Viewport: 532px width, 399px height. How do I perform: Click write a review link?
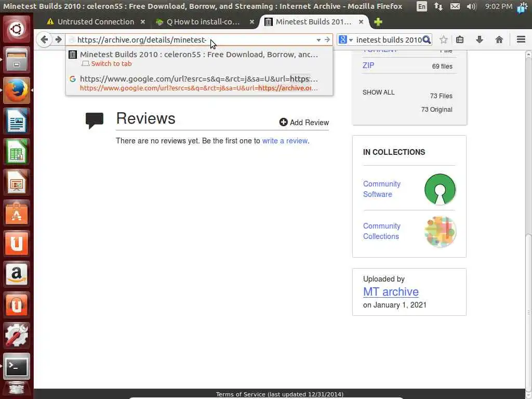[x=285, y=141]
